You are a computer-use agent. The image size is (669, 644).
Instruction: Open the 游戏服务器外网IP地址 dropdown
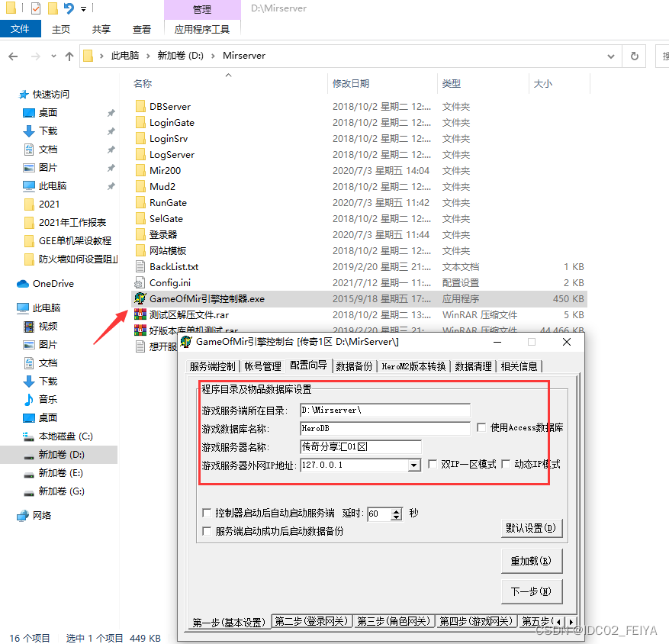[x=413, y=465]
